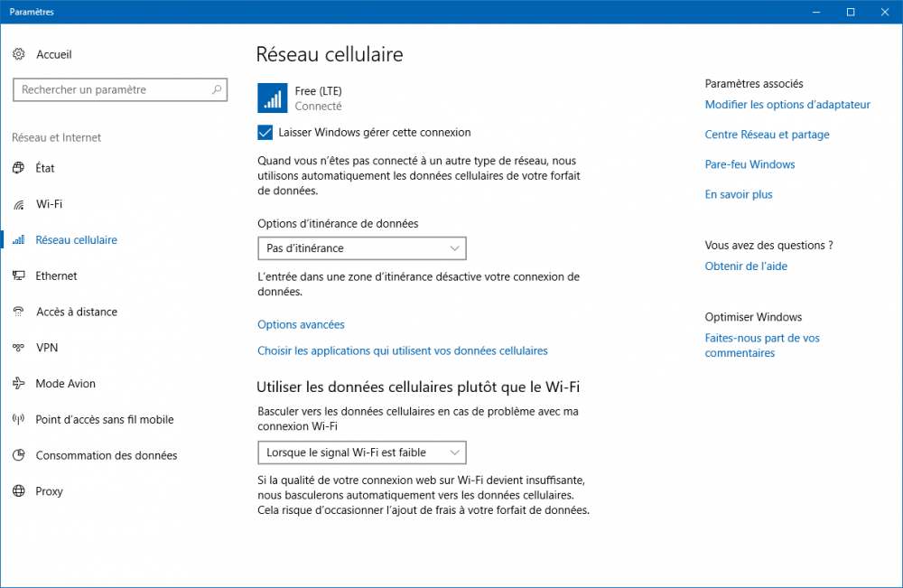Uncheck Laisser Windows gérer cette connexion
Viewport: 903px width, 588px height.
pyautogui.click(x=265, y=133)
